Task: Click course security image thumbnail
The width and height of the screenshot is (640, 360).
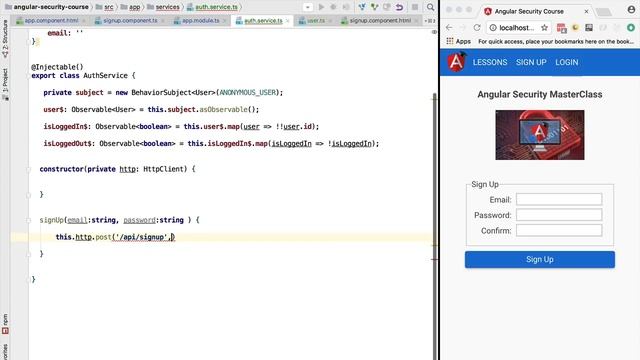Action: point(540,135)
